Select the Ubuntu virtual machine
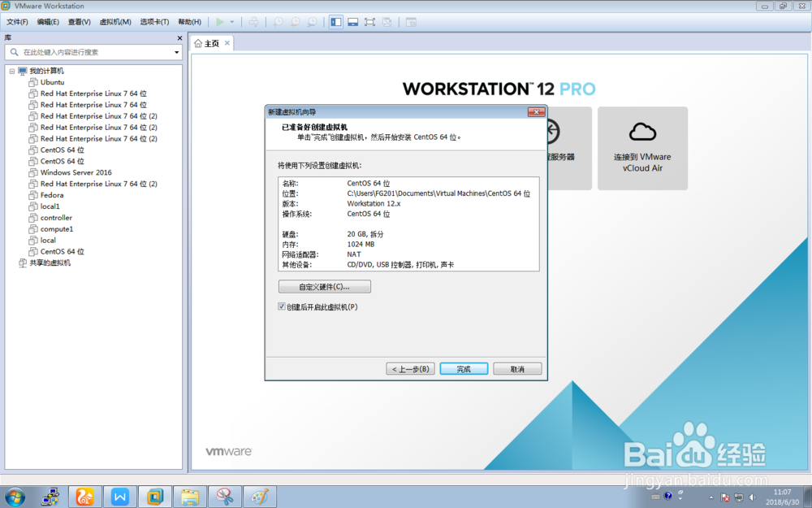Screen dimensions: 812x508 (52, 82)
